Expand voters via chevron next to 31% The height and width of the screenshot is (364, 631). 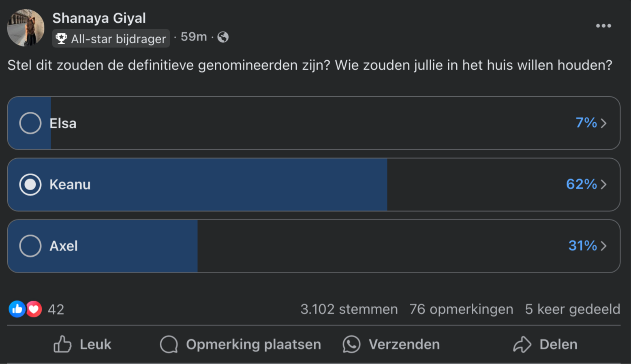pyautogui.click(x=603, y=246)
